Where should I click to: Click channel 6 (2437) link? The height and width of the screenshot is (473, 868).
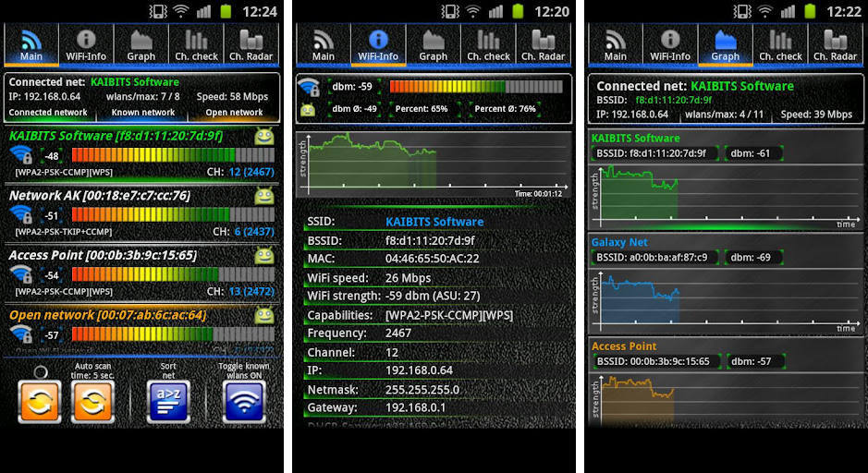pyautogui.click(x=254, y=232)
